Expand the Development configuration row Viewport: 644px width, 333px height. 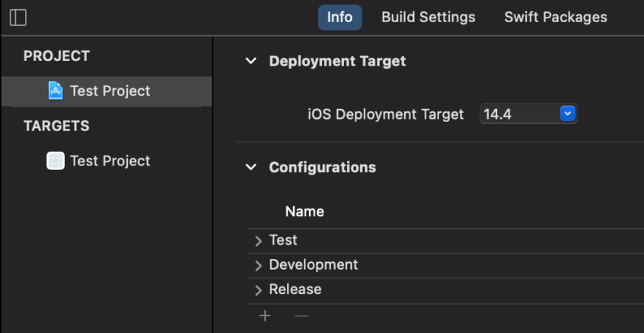[258, 266]
